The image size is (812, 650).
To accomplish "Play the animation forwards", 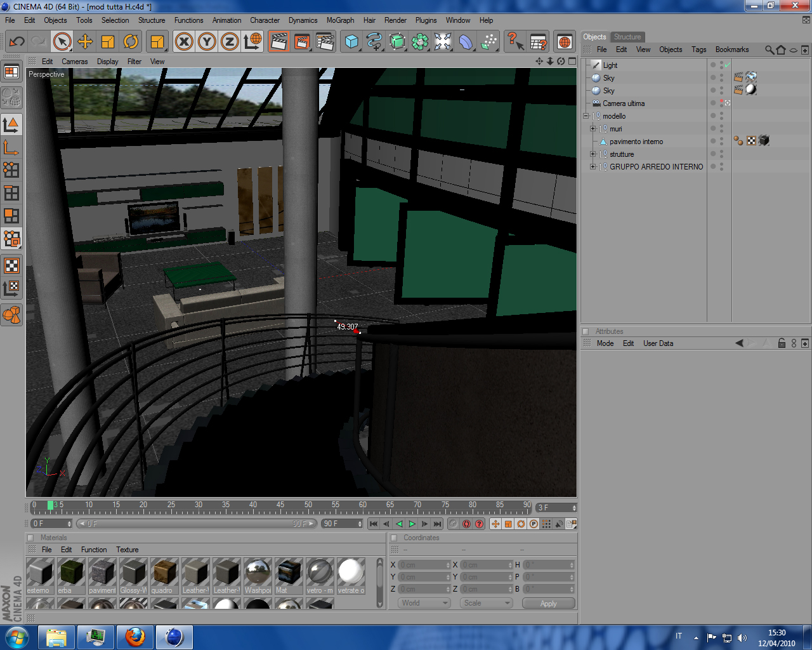I will [412, 524].
